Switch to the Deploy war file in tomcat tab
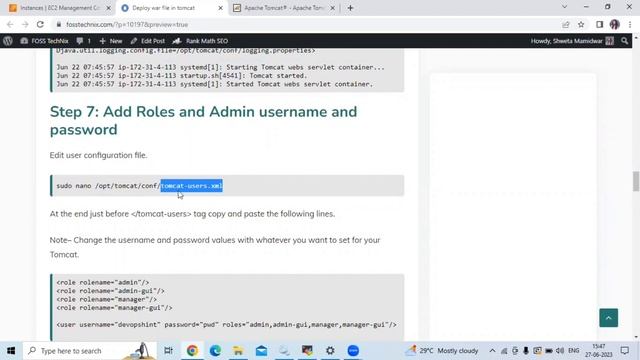640x360 pixels. (171, 8)
